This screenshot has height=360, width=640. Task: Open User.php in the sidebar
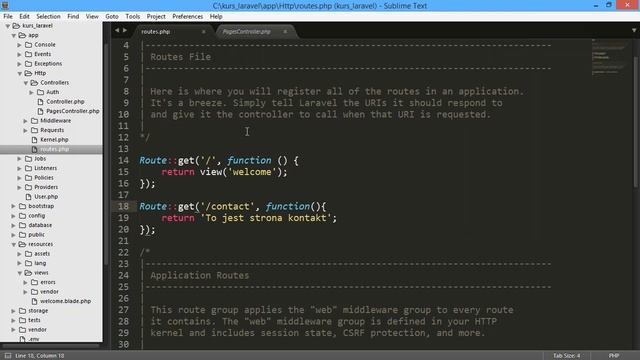[46, 197]
